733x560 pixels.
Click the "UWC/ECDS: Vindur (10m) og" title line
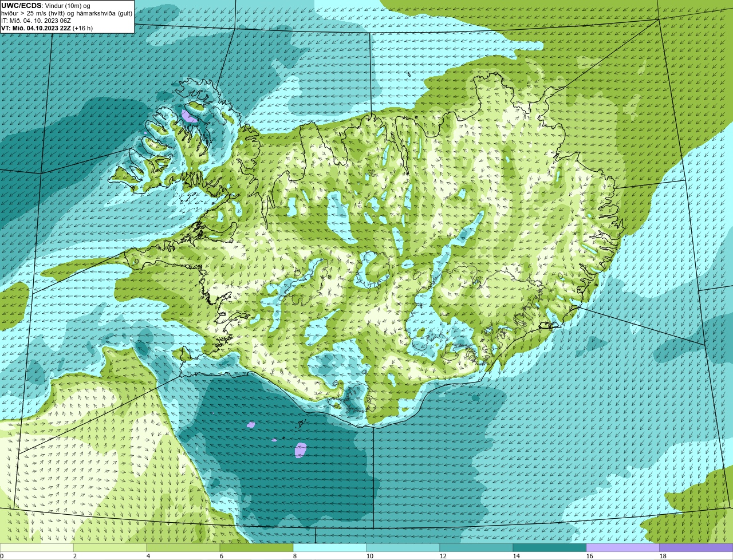pos(46,5)
